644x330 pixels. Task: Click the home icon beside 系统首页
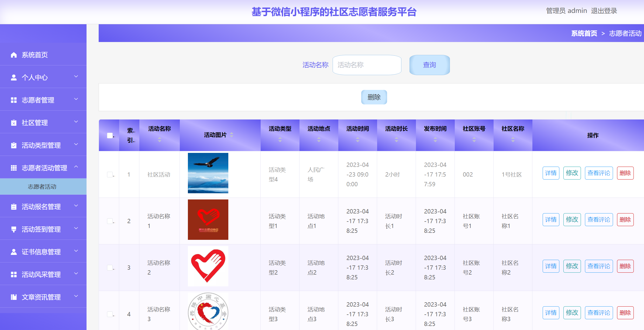click(14, 55)
